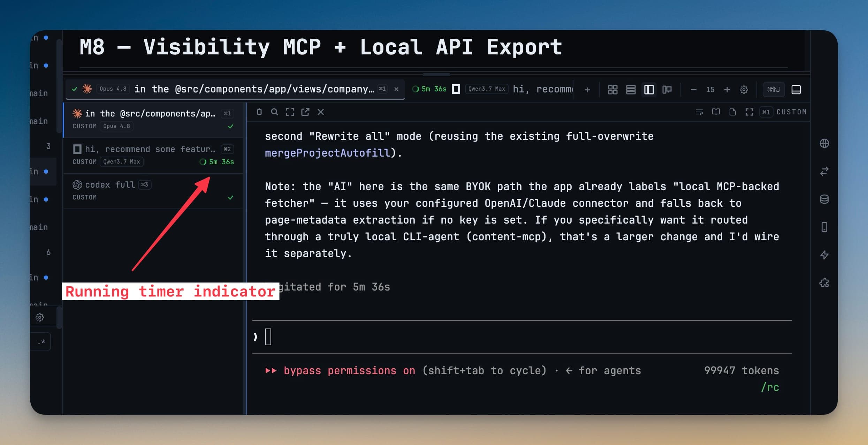
Task: Click the ⌘3 badge on codex full
Action: (145, 184)
